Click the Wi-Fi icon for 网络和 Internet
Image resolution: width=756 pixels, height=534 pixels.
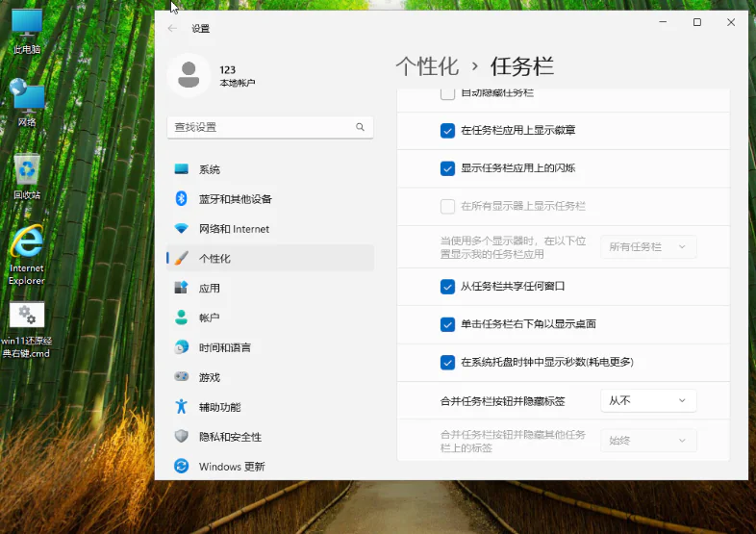(181, 228)
